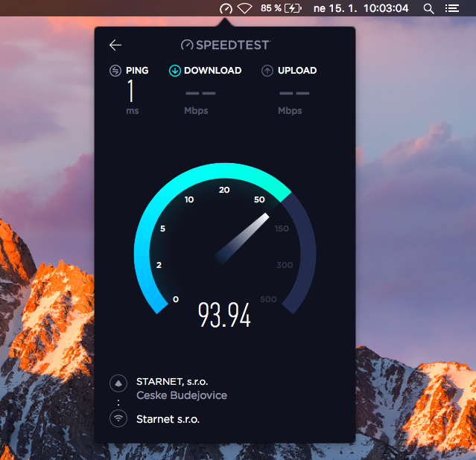This screenshot has width=476, height=460.
Task: Click the ping value '1'
Action: (x=131, y=90)
